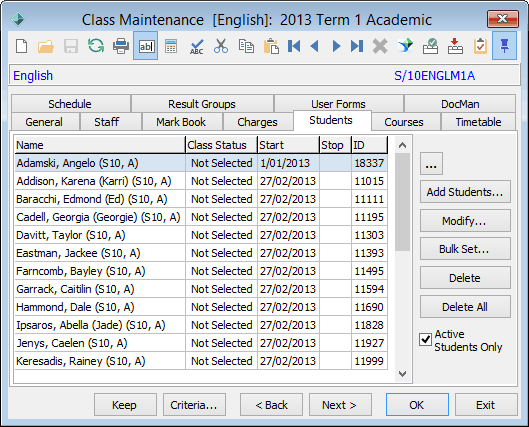Click the orange clipboard checkmark icon
Screen dimensions: 529x427
[480, 46]
